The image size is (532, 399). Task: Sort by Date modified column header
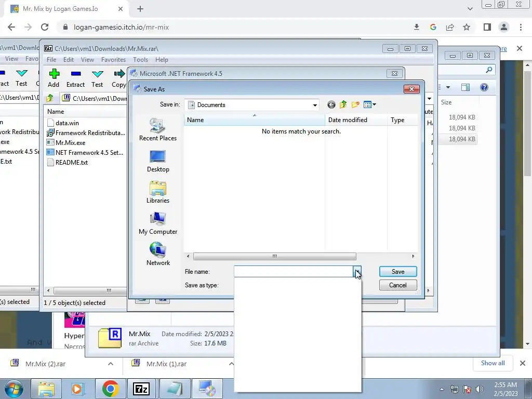[356, 120]
